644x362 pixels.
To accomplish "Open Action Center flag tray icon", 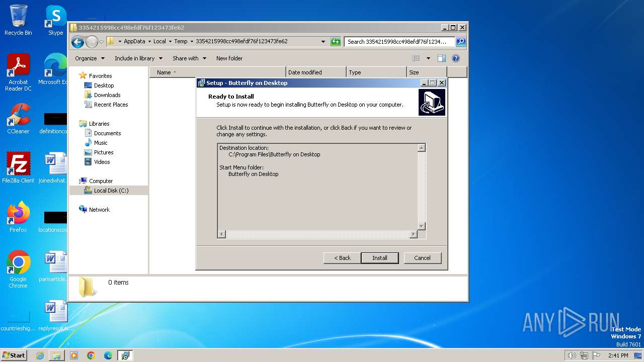I will [597, 355].
